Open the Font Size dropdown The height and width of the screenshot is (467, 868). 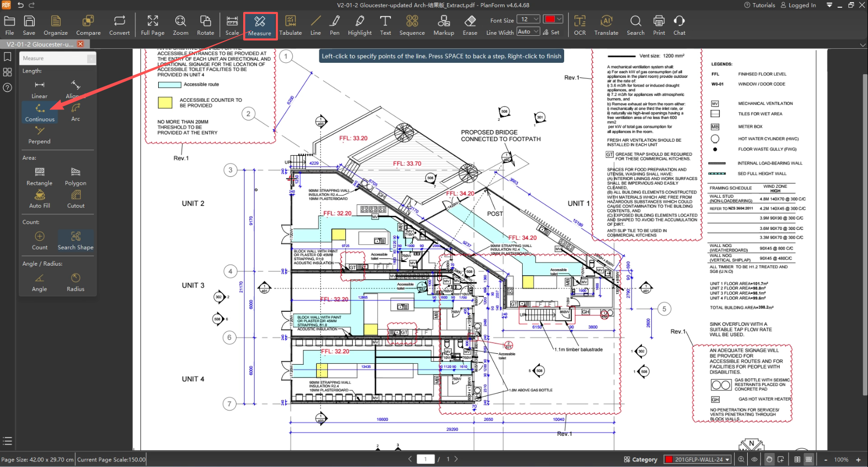point(530,19)
